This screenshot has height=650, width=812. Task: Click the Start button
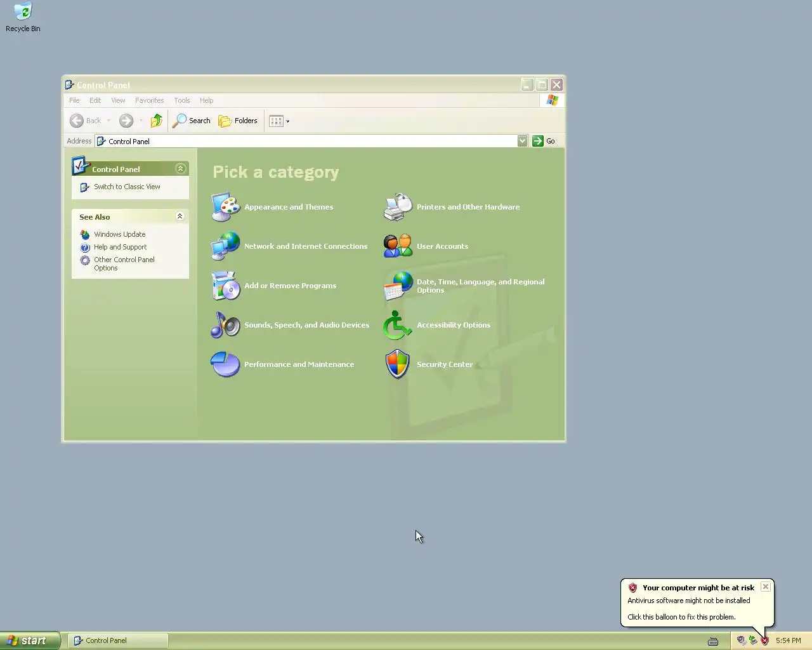point(30,640)
